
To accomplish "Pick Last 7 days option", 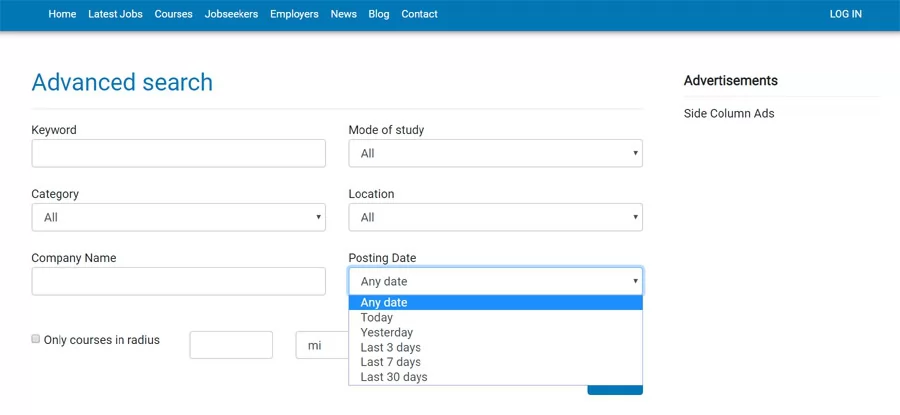I will click(391, 362).
